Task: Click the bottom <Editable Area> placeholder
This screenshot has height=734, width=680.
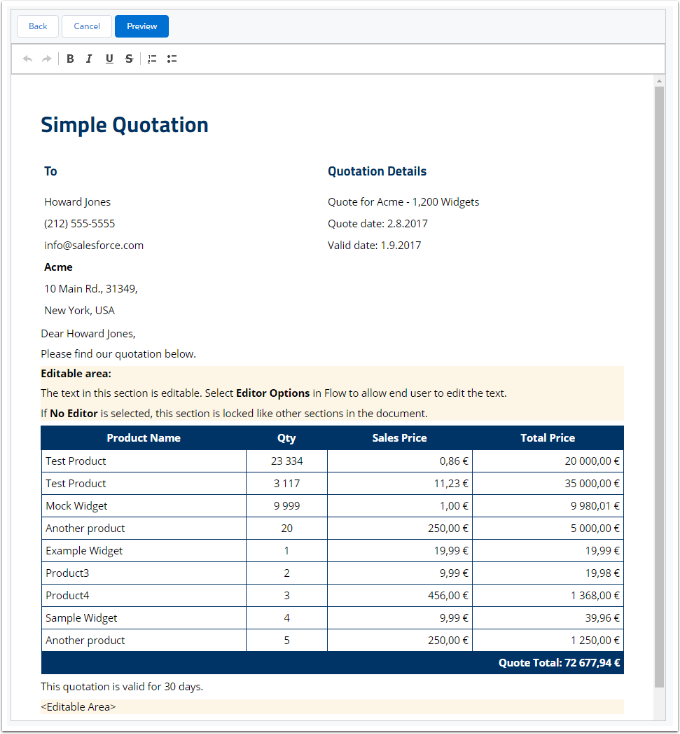Action: pyautogui.click(x=78, y=707)
